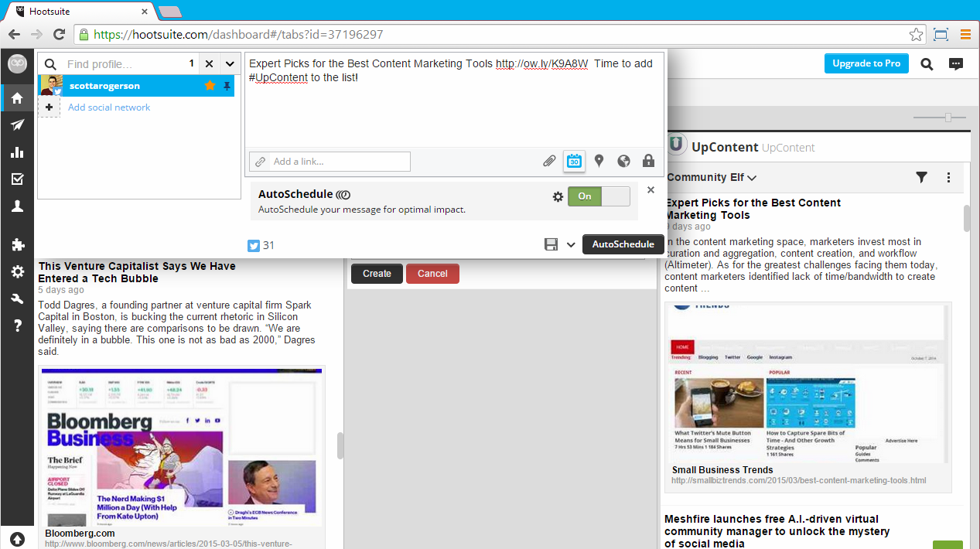980x549 pixels.
Task: Bookmark this page with star icon
Action: (x=916, y=34)
